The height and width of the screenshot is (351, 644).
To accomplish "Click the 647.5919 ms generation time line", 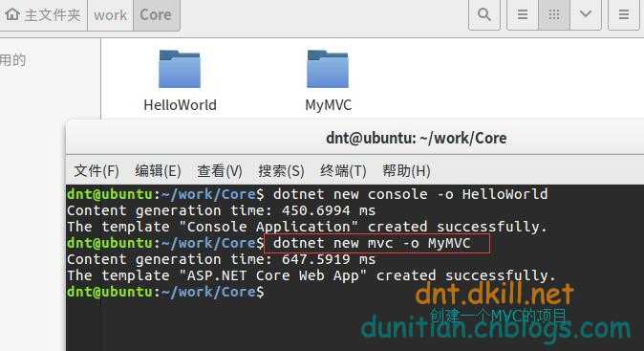I will coord(221,259).
